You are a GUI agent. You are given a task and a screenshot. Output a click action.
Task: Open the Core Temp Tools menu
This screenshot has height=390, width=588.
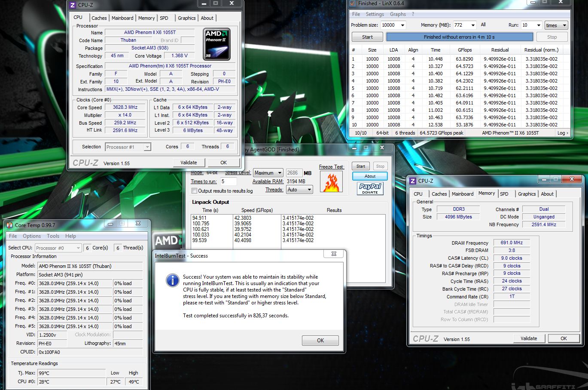[53, 236]
